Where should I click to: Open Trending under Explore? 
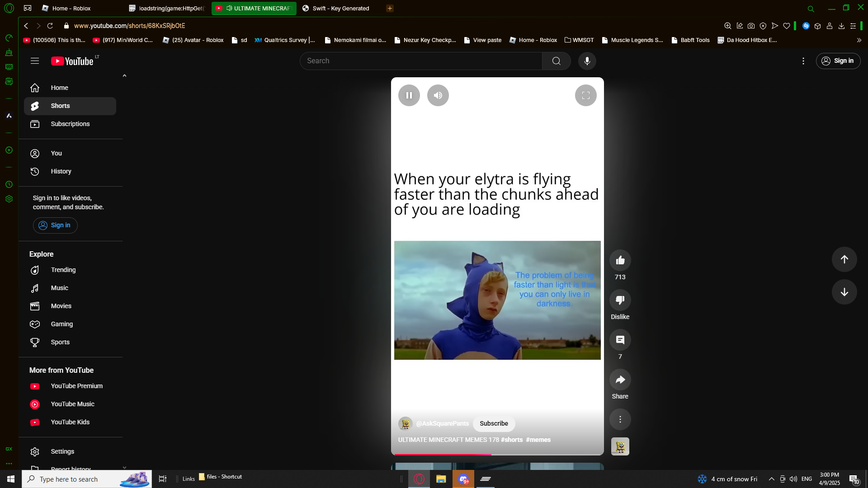tap(70, 270)
